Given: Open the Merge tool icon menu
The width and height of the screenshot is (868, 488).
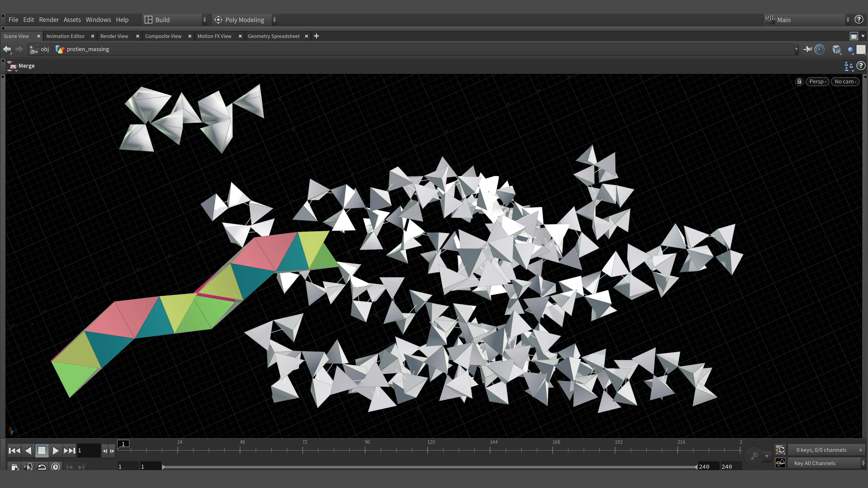Looking at the screenshot, I should click(12, 66).
